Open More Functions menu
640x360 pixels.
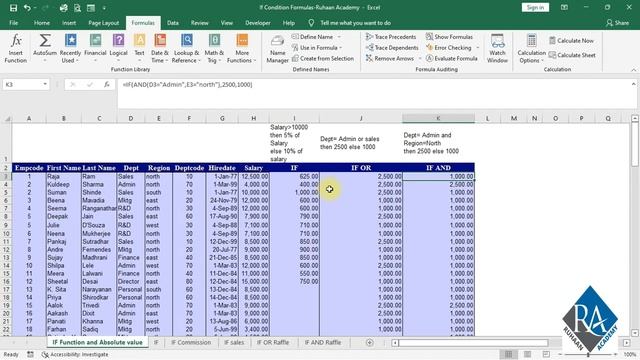click(242, 49)
